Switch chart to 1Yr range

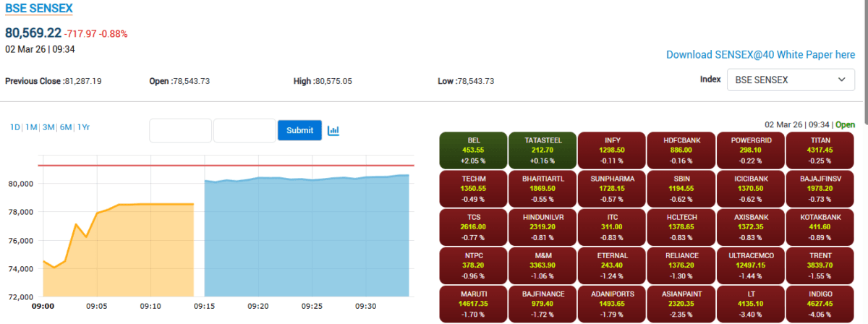click(83, 127)
